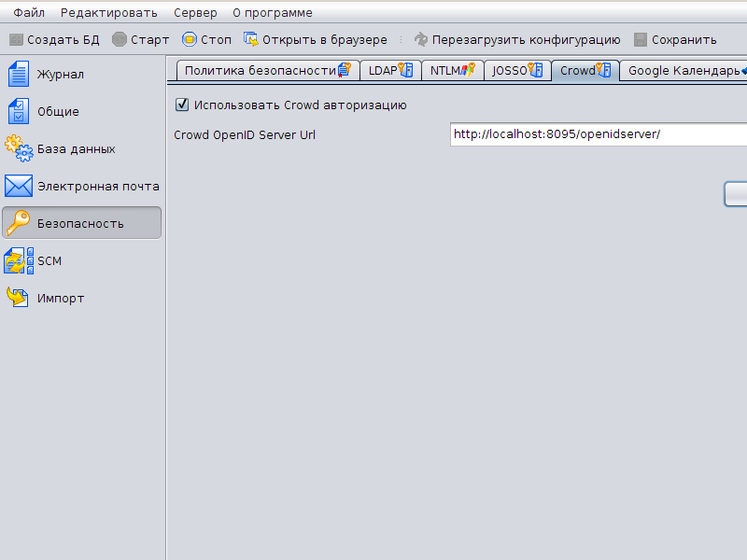This screenshot has height=560, width=747.
Task: Click the button below the Url field
Action: click(736, 193)
